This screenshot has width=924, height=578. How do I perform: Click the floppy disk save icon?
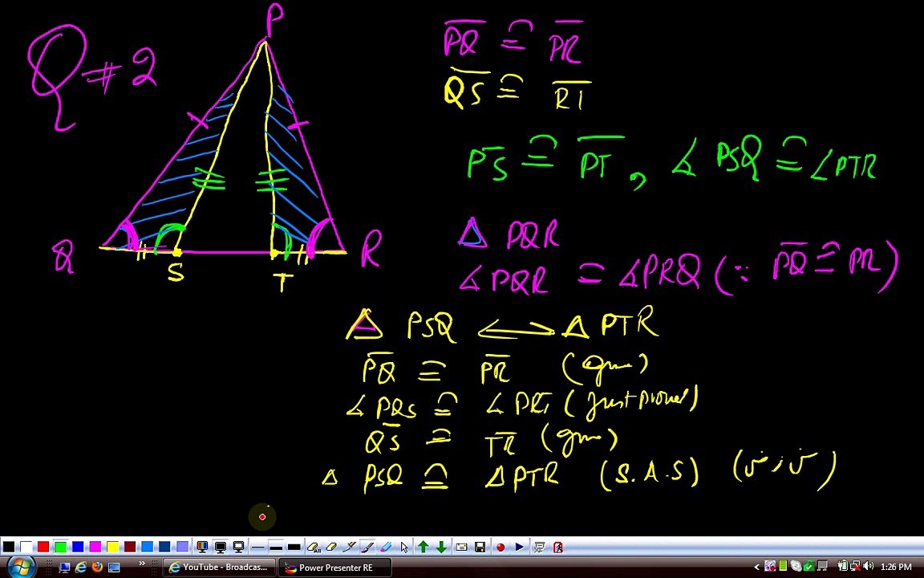click(x=480, y=547)
